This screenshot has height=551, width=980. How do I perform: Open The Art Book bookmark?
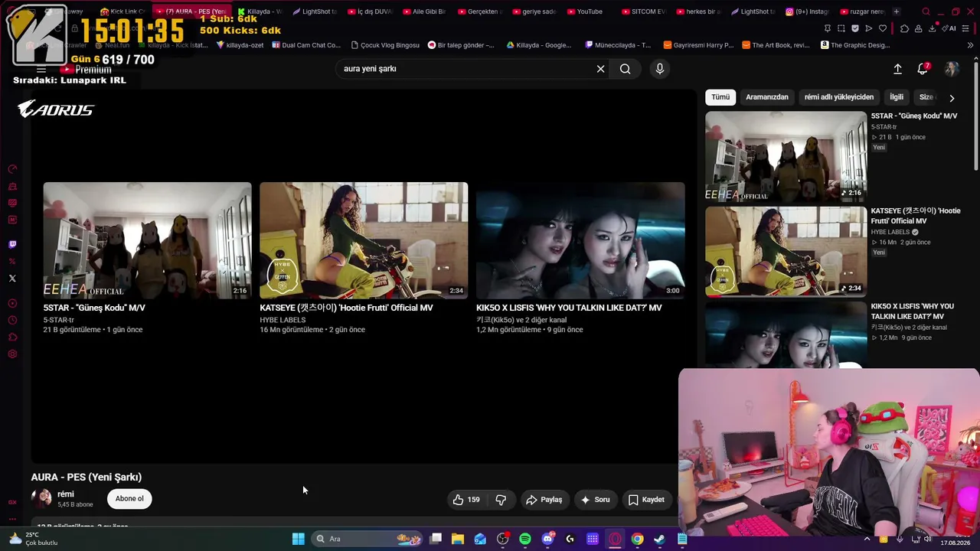tap(776, 45)
